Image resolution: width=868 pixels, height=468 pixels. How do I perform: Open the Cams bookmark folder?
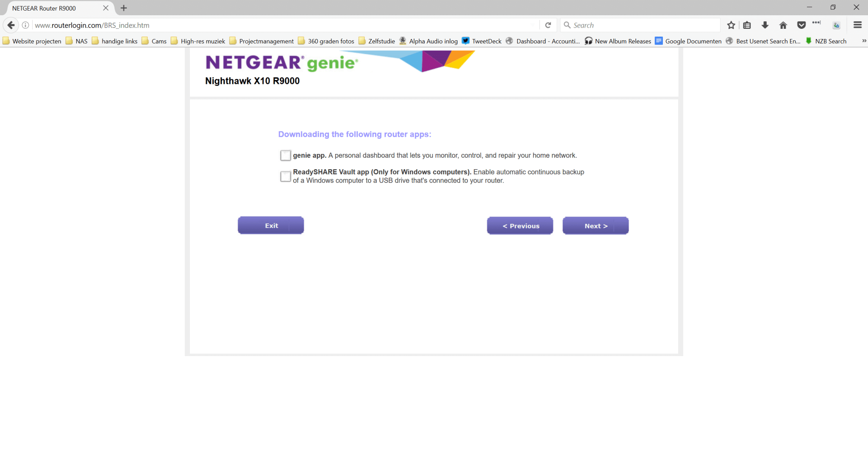154,41
